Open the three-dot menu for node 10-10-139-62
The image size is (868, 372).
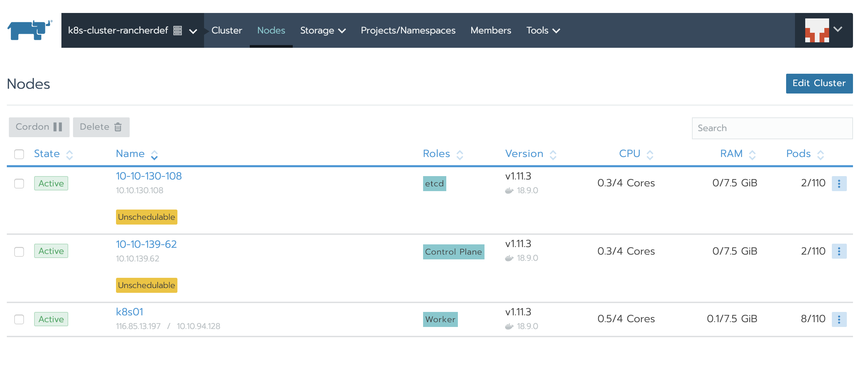tap(839, 251)
